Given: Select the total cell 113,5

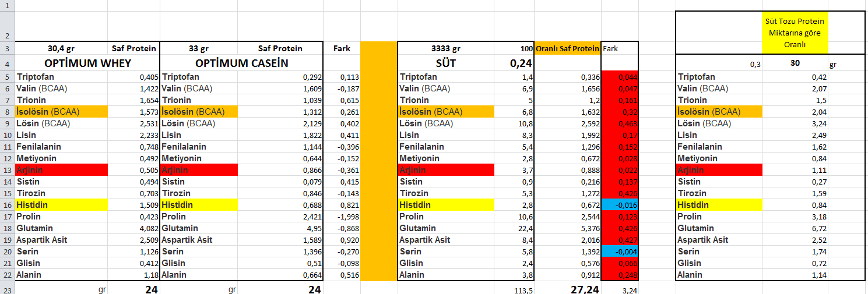Looking at the screenshot, I should [514, 288].
